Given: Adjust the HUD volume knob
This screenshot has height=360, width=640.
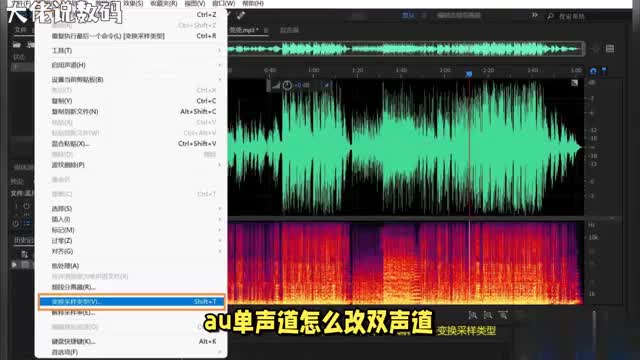Looking at the screenshot, I should tap(287, 85).
